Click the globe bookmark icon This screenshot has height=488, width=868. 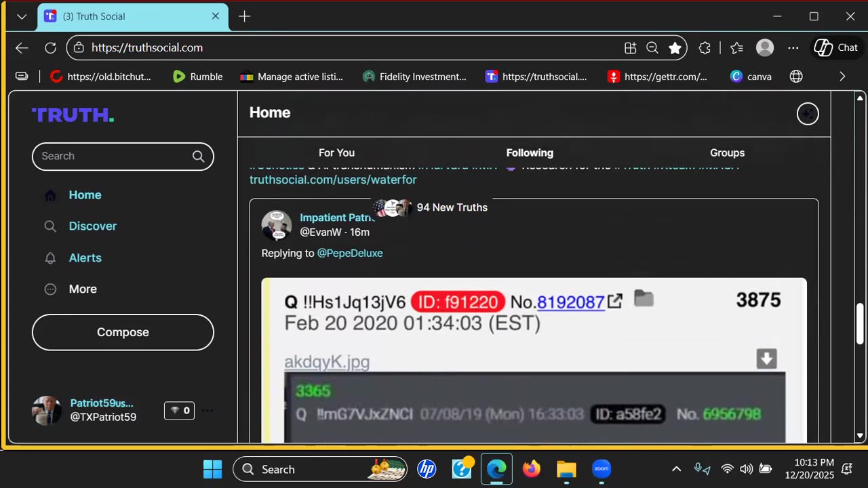tap(796, 77)
